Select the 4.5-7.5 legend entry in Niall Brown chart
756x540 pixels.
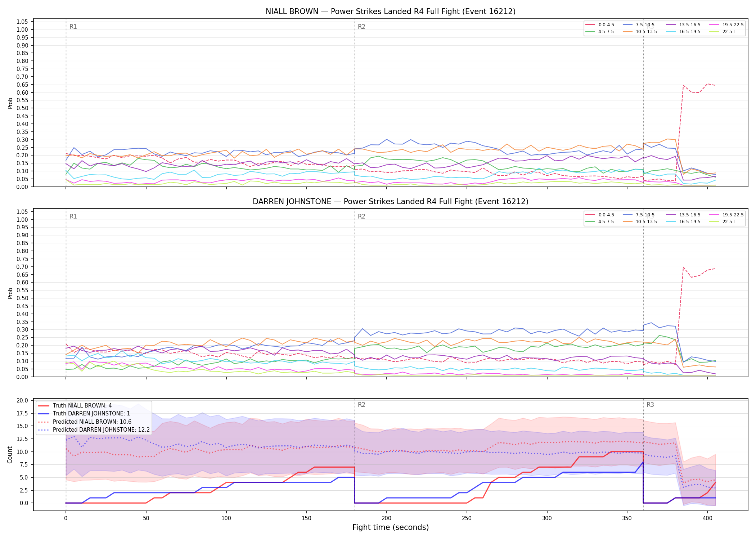click(600, 32)
